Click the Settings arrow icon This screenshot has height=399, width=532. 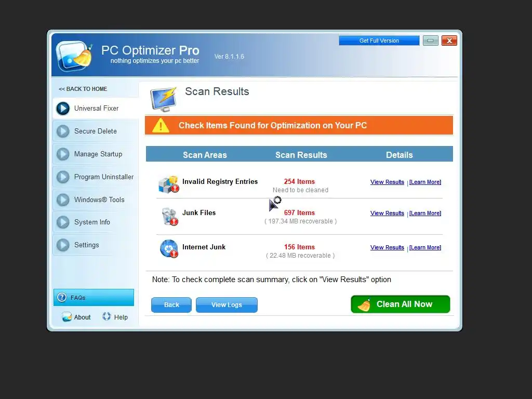(x=63, y=245)
